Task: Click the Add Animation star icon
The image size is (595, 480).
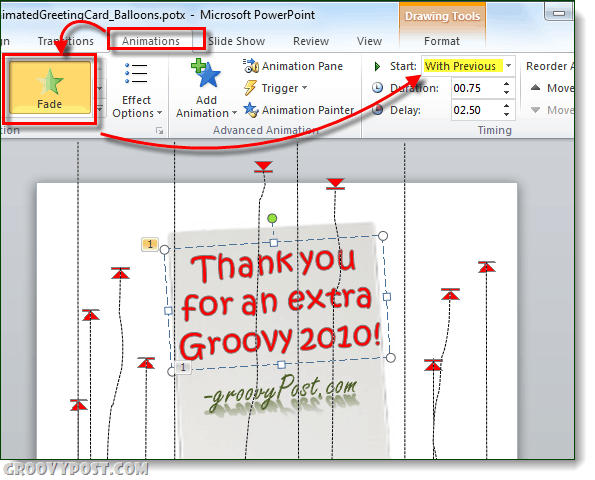Action: (206, 74)
